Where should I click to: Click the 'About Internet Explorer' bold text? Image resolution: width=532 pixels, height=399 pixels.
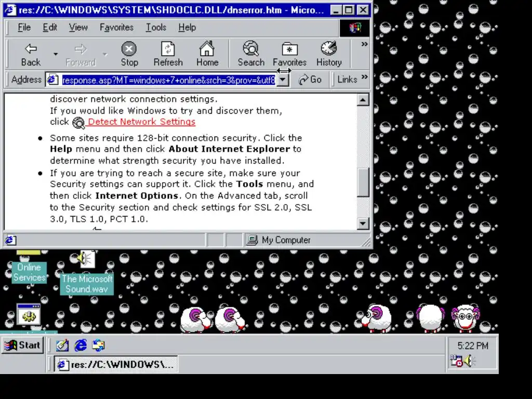(x=229, y=149)
